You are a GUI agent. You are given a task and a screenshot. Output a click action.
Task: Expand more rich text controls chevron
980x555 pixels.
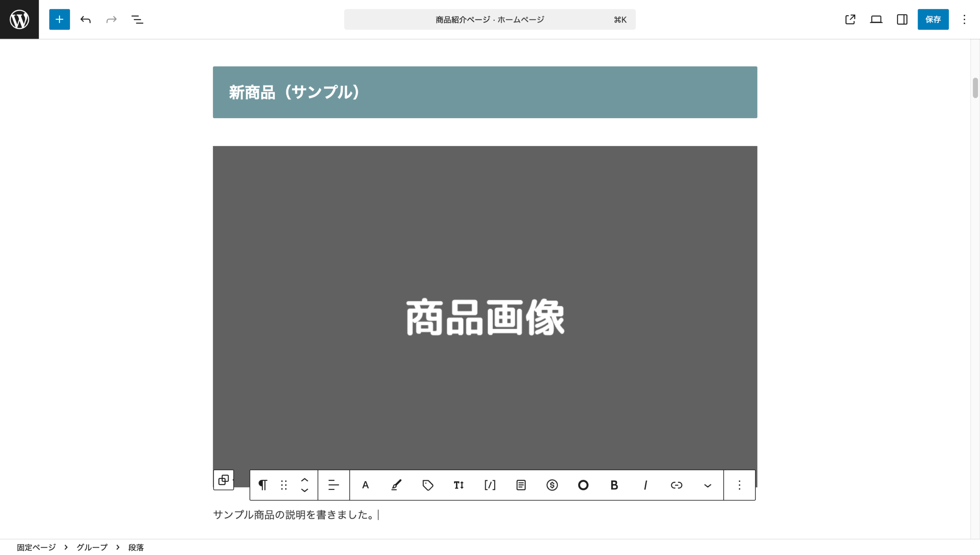pyautogui.click(x=707, y=485)
